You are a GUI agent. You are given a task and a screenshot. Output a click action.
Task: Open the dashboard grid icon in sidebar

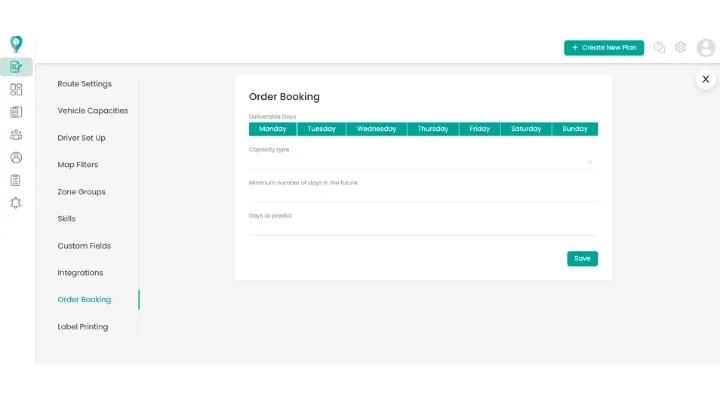(x=16, y=90)
